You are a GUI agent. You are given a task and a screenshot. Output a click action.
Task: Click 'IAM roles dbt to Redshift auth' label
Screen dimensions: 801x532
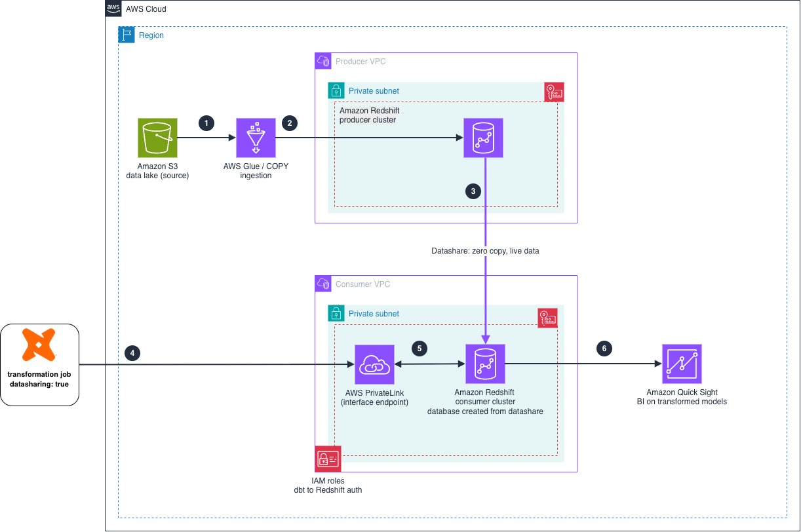(x=328, y=485)
